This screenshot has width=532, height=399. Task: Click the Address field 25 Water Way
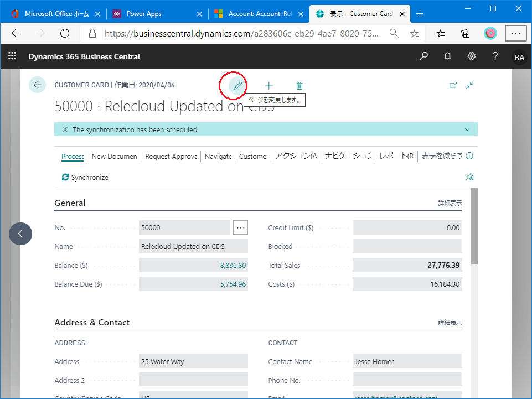coord(193,361)
